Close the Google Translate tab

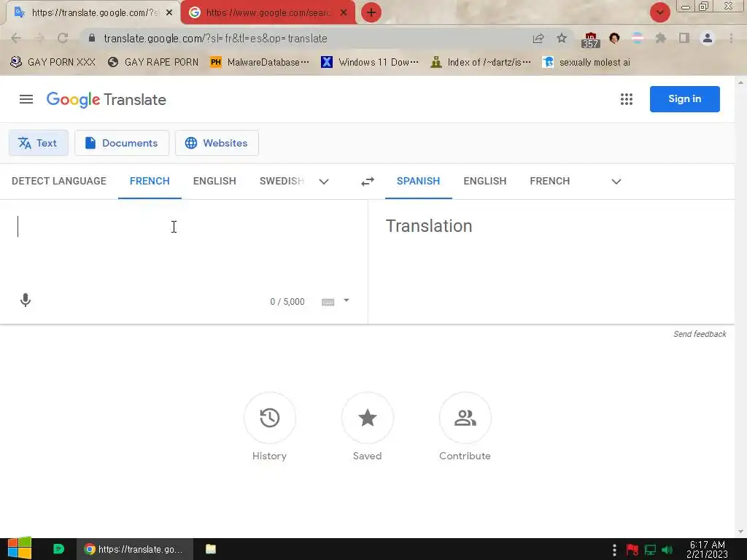(169, 13)
